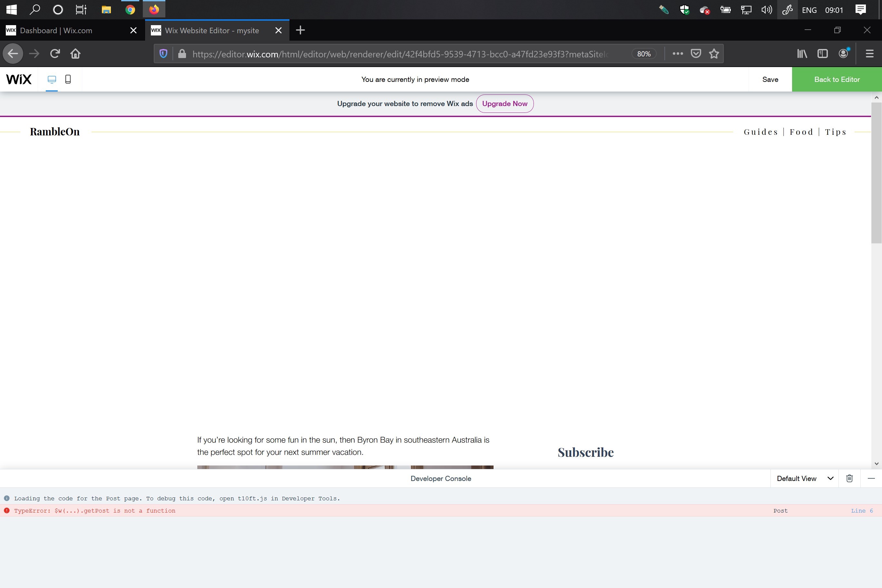Switch to Dashboard | Wix.com tab
Viewport: 882px width, 588px height.
pos(56,30)
